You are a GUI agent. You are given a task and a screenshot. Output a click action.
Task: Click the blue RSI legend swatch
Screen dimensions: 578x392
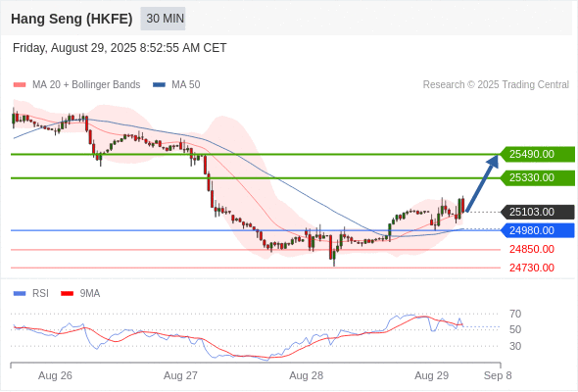[x=20, y=294]
